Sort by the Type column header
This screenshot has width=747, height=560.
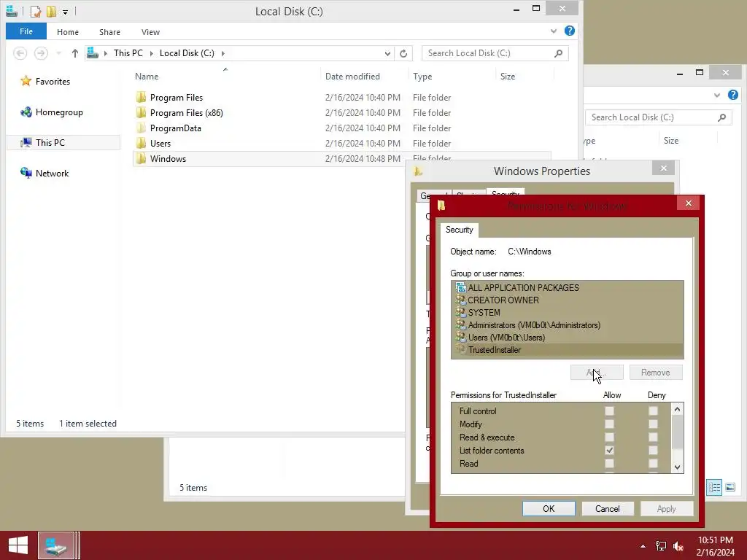coord(422,76)
